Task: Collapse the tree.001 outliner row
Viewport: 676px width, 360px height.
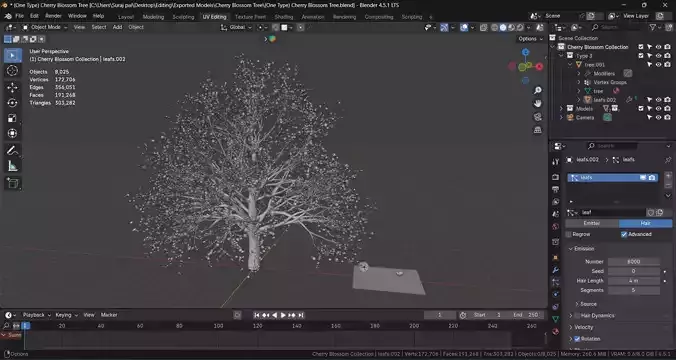Action: click(x=570, y=65)
